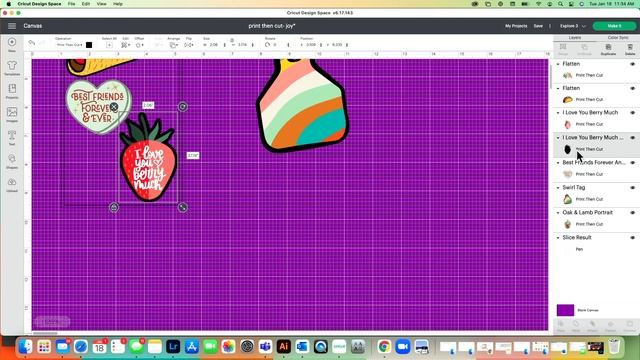Hide the first Flatten layer
Viewport: 640px width, 360px height.
pyautogui.click(x=633, y=64)
